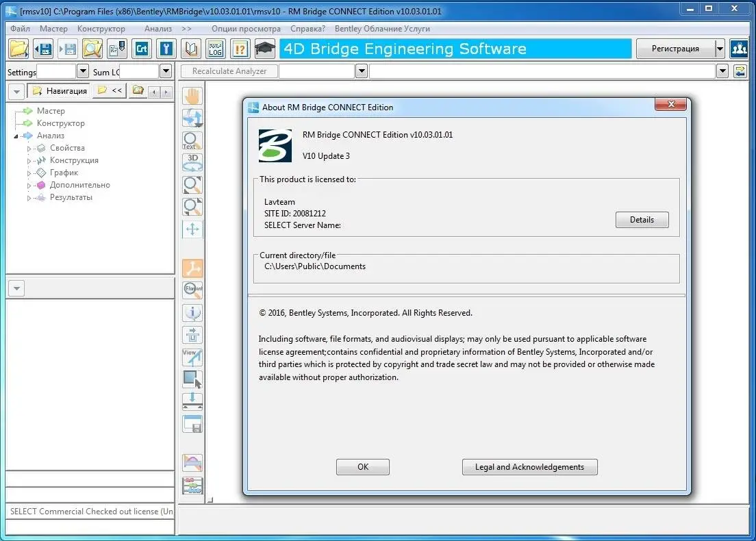Click the Text magnifier tool

pyautogui.click(x=192, y=140)
